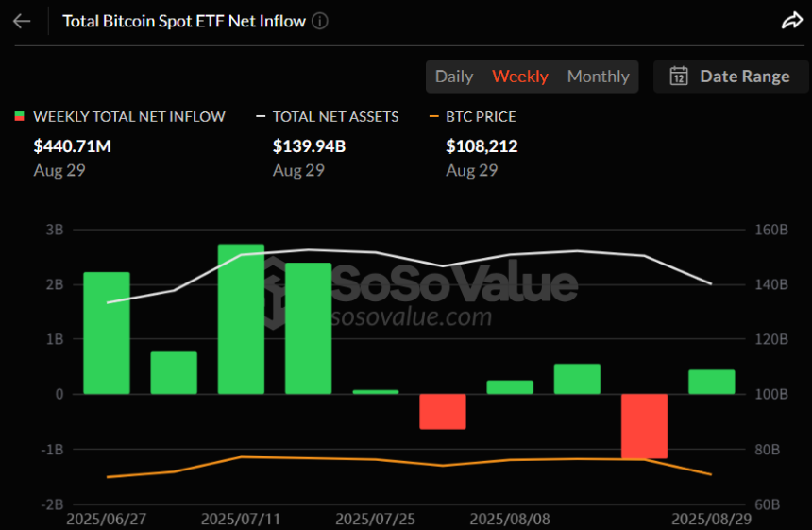This screenshot has width=812, height=530.
Task: Click the green/red inflow legend color swatch
Action: coord(19,117)
